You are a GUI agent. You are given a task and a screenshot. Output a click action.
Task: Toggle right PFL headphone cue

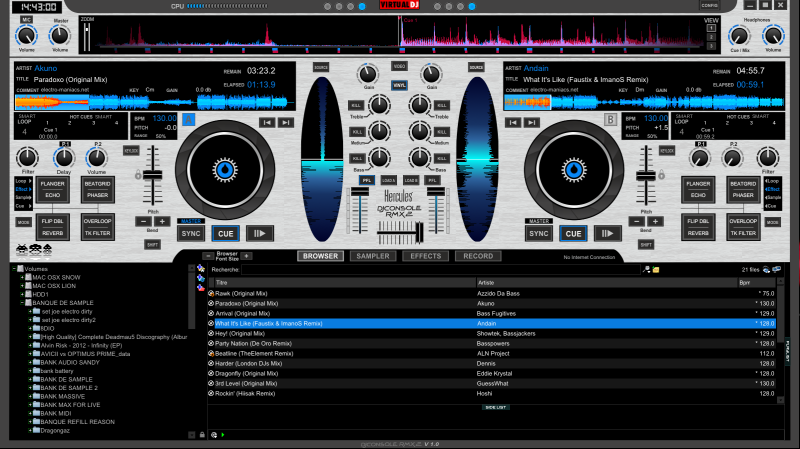click(432, 180)
